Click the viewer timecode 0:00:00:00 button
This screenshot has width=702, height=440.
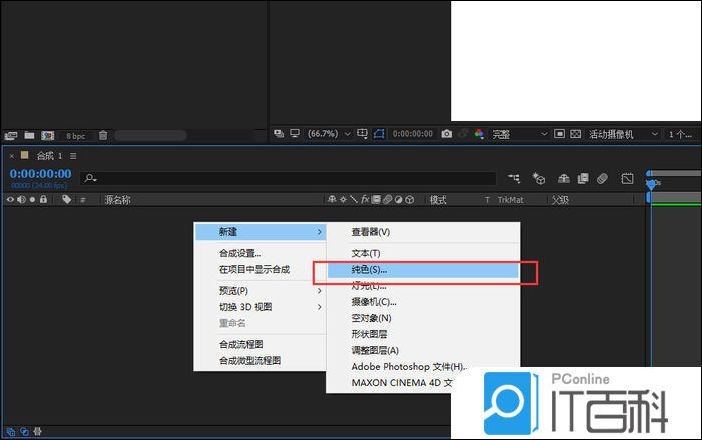click(413, 134)
